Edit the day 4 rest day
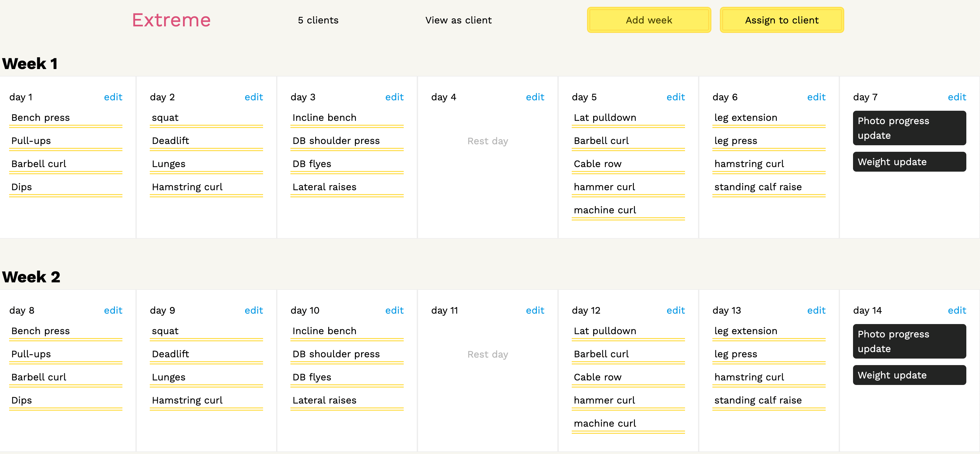This screenshot has width=980, height=454. pos(535,97)
